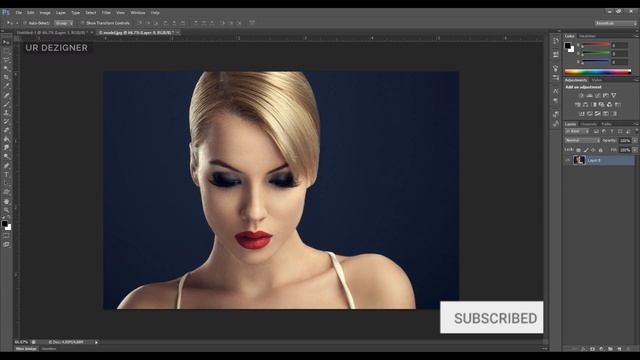Open Color panel flyout menu
The height and width of the screenshot is (360, 640).
tap(636, 36)
